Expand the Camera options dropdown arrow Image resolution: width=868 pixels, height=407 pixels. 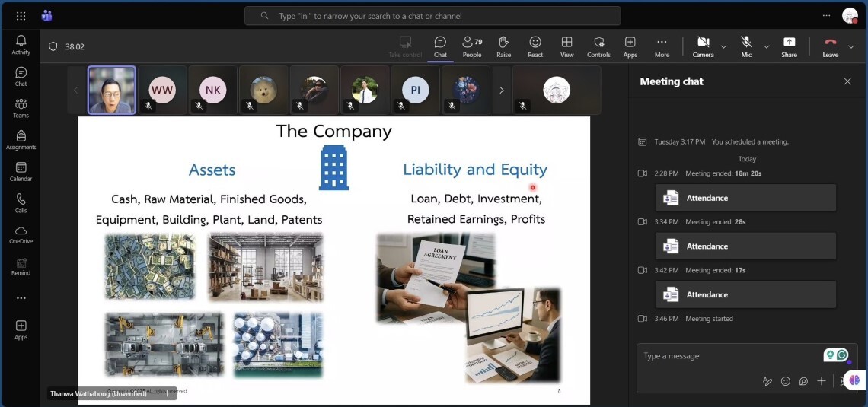[x=723, y=46]
